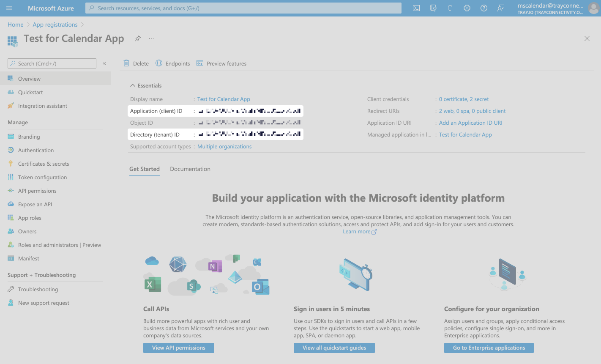
Task: Click Go to Enterprise applications
Action: 489,348
